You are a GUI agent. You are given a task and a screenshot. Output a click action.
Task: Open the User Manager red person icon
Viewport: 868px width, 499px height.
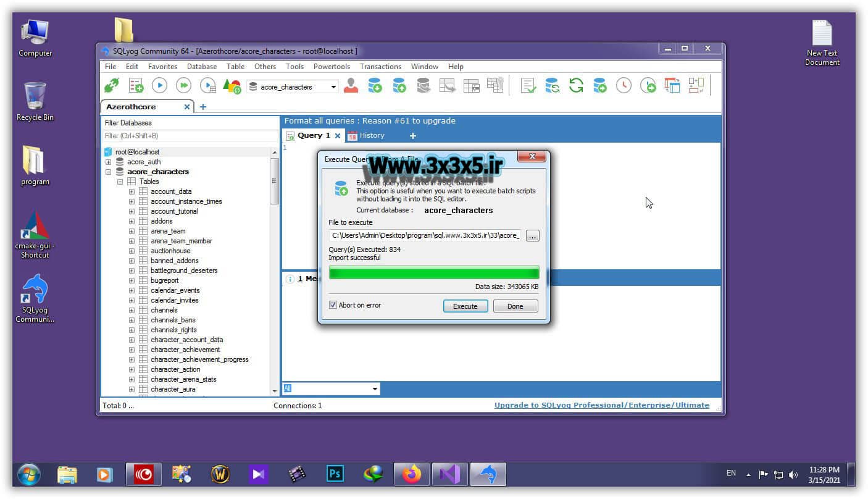click(x=351, y=86)
